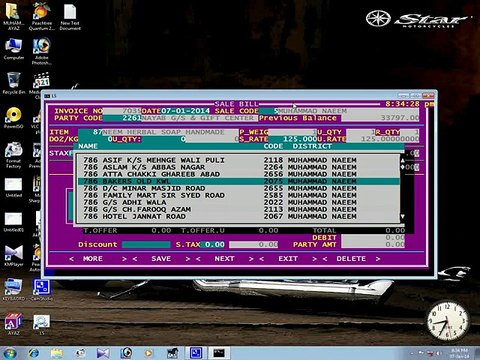Select highlighted 786 BAKERS OLD KWL row

coord(239,181)
